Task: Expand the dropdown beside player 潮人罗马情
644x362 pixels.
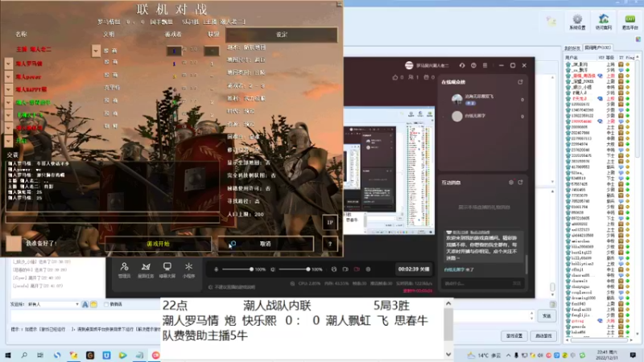Action: point(9,64)
